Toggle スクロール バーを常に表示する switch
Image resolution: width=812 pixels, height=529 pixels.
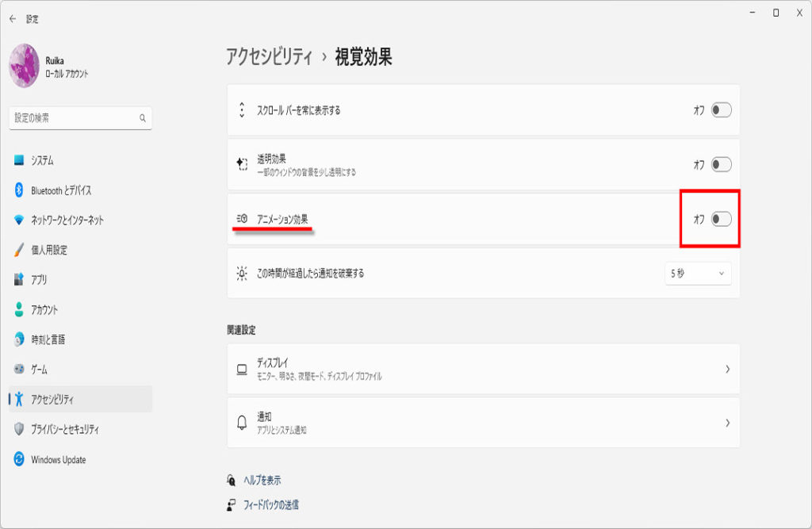(x=721, y=110)
